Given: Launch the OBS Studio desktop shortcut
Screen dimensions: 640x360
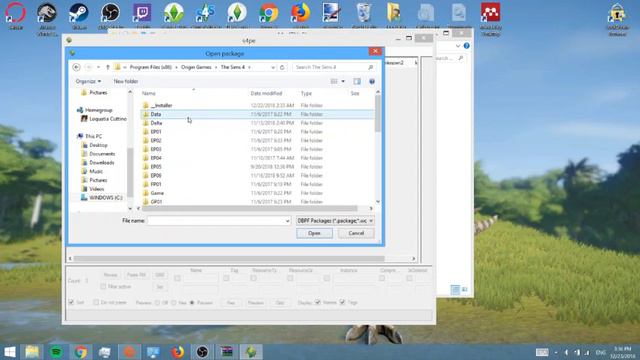Looking at the screenshot, I should pyautogui.click(x=110, y=13).
